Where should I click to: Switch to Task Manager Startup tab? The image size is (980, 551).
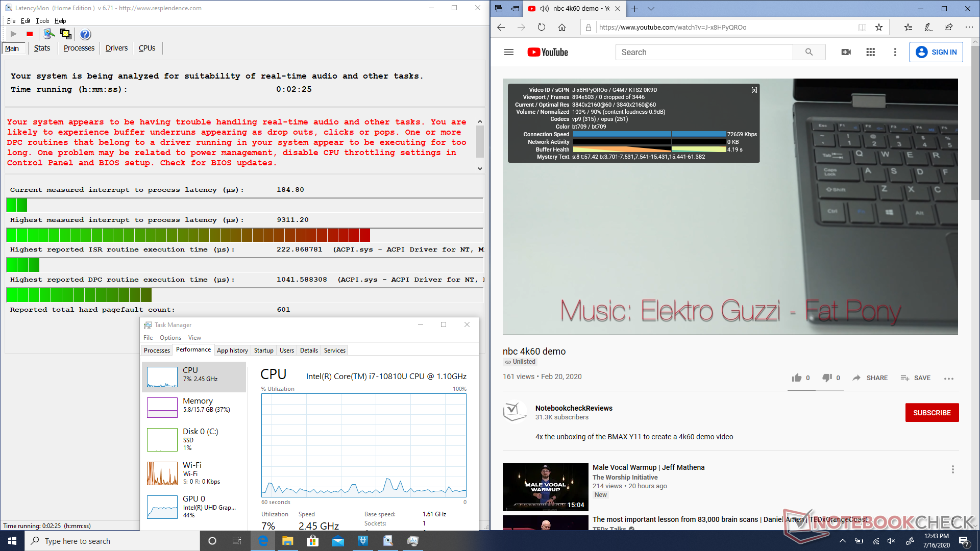[x=264, y=350]
